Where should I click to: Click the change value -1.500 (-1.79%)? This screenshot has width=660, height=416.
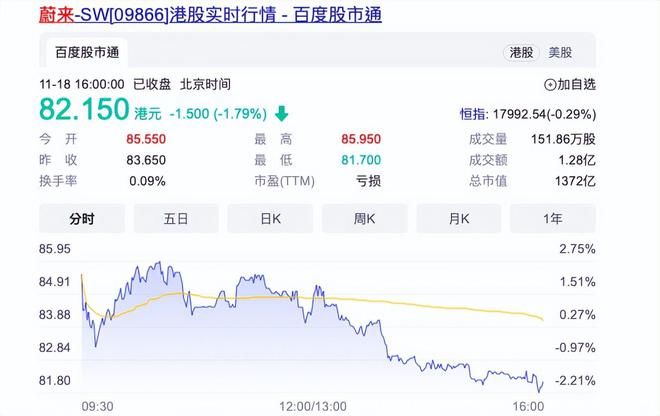point(218,114)
